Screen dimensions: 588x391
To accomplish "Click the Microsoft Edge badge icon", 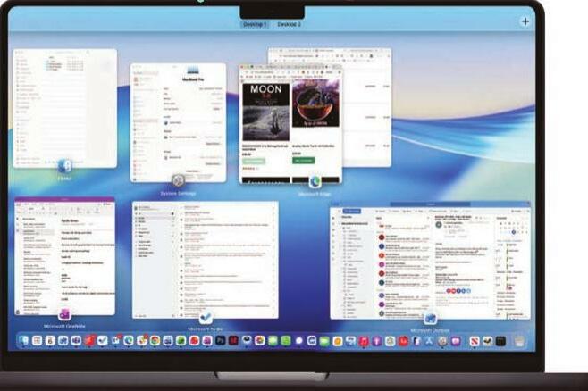I will tap(315, 181).
